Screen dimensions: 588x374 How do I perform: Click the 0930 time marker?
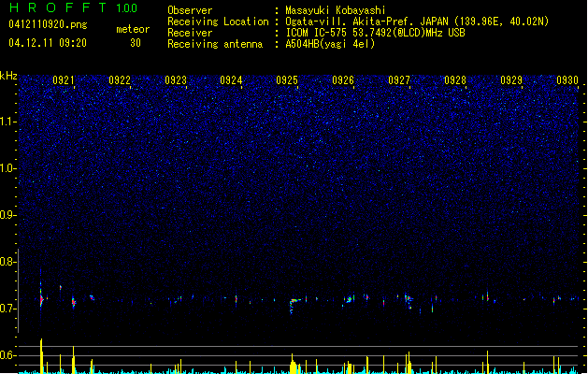[567, 80]
